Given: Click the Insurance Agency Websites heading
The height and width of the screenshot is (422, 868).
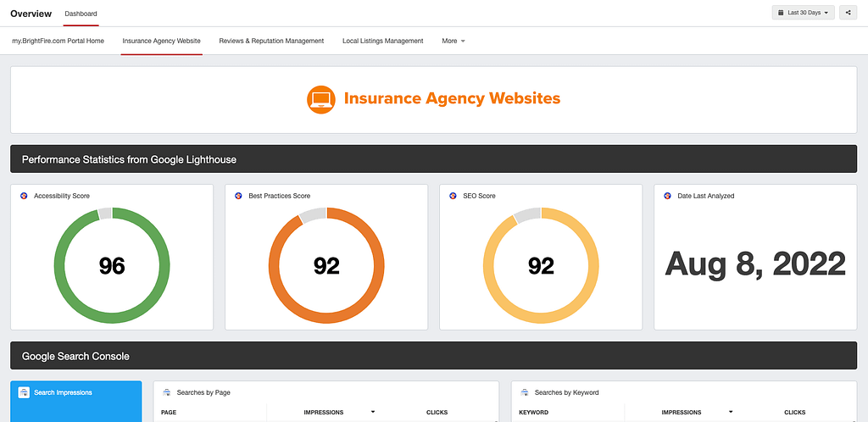Looking at the screenshot, I should pos(452,99).
